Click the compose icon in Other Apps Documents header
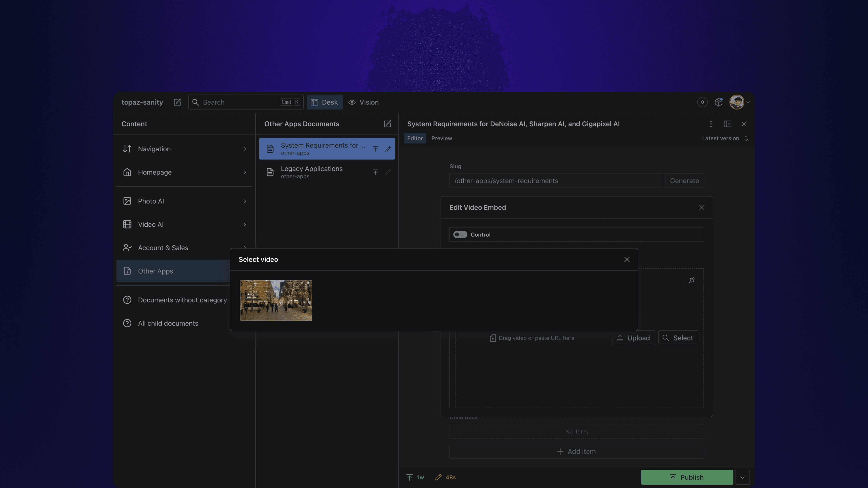 tap(387, 124)
